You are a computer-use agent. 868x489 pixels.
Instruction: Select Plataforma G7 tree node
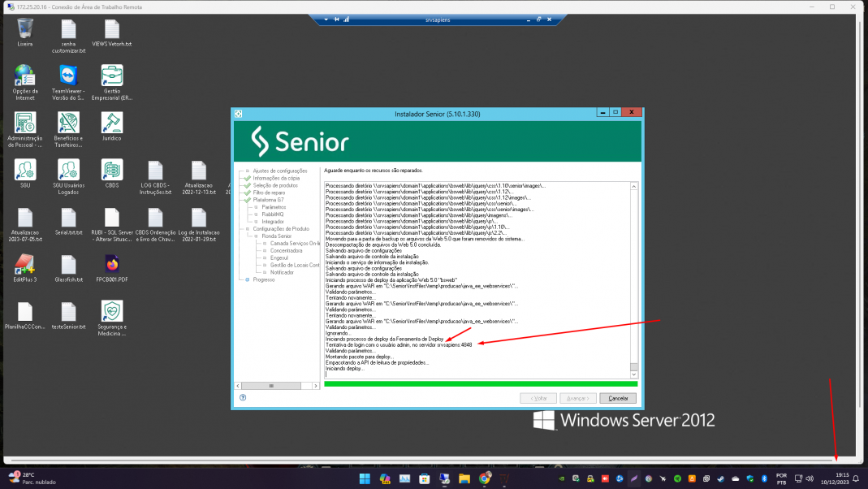[x=268, y=200]
